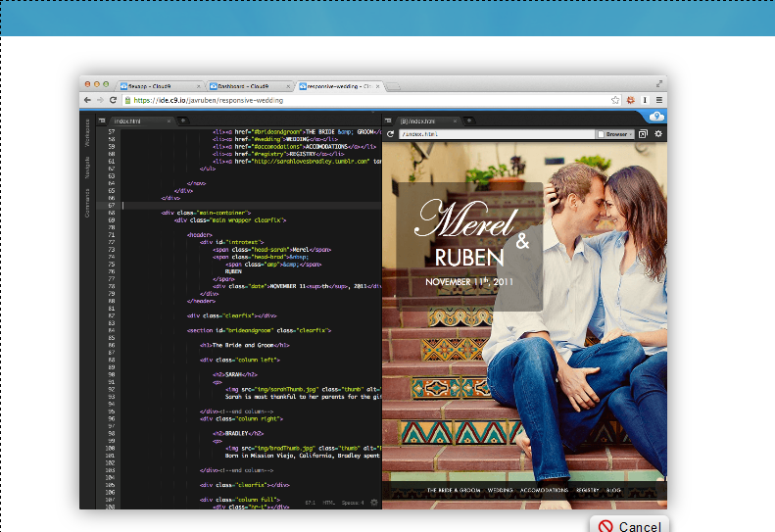The height and width of the screenshot is (532, 775).
Task: Bookmark page with the star icon
Action: 615,100
